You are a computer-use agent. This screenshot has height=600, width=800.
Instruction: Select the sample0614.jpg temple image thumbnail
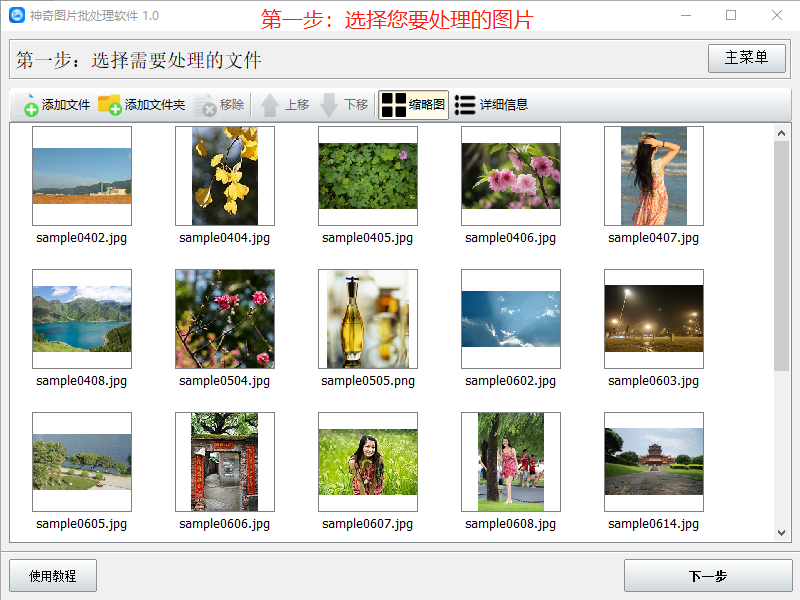653,462
